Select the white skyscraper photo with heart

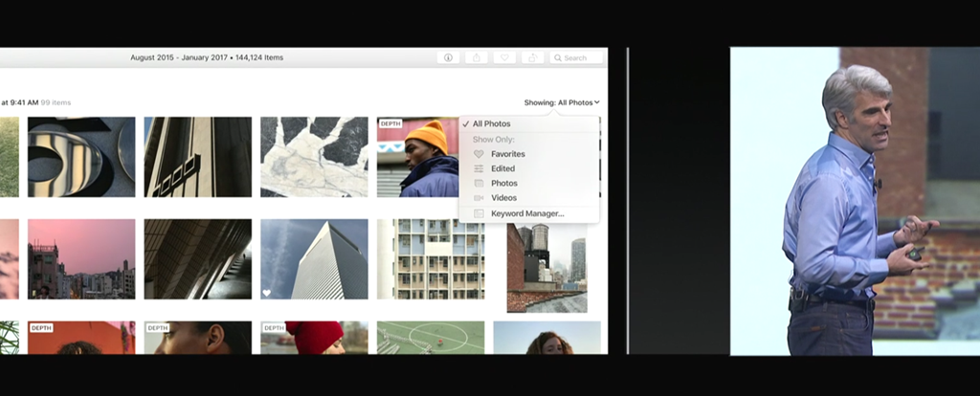(314, 259)
